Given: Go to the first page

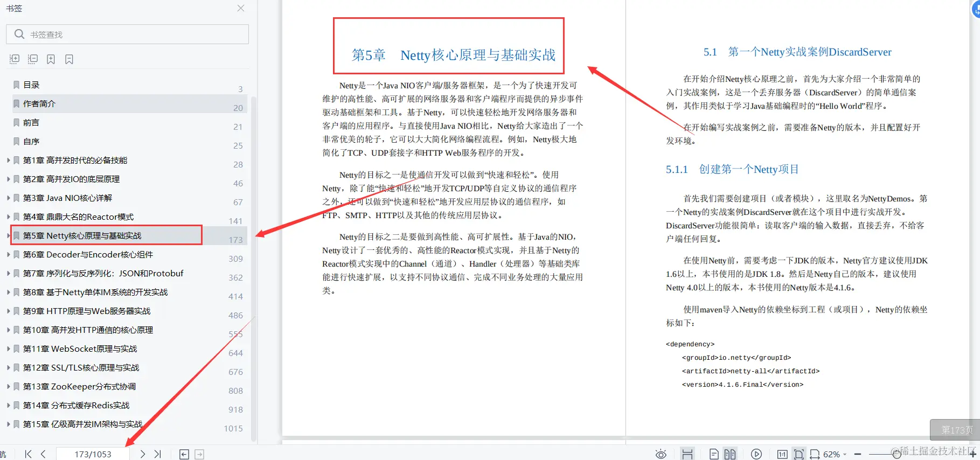Looking at the screenshot, I should point(29,454).
